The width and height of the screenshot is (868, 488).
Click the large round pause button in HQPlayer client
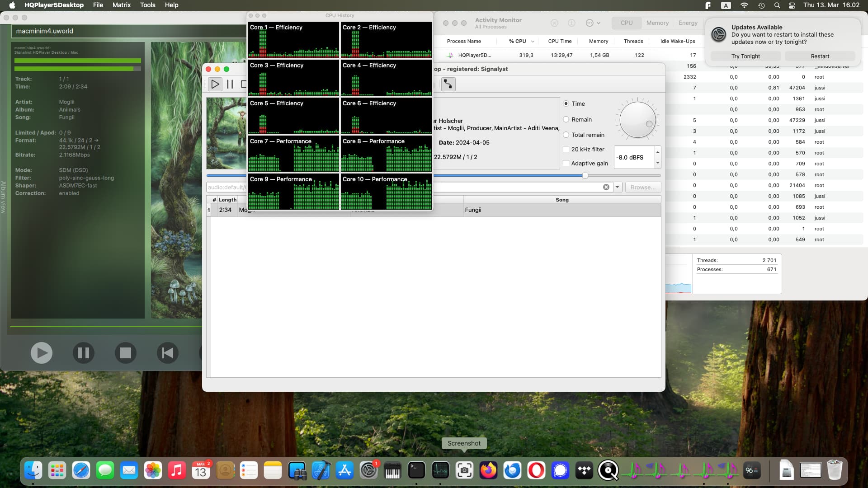click(84, 353)
